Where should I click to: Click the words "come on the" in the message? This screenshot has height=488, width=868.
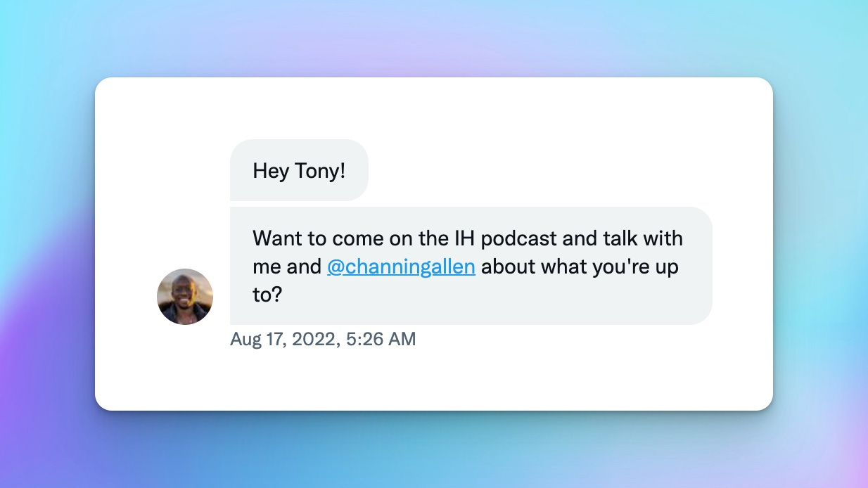click(x=376, y=238)
